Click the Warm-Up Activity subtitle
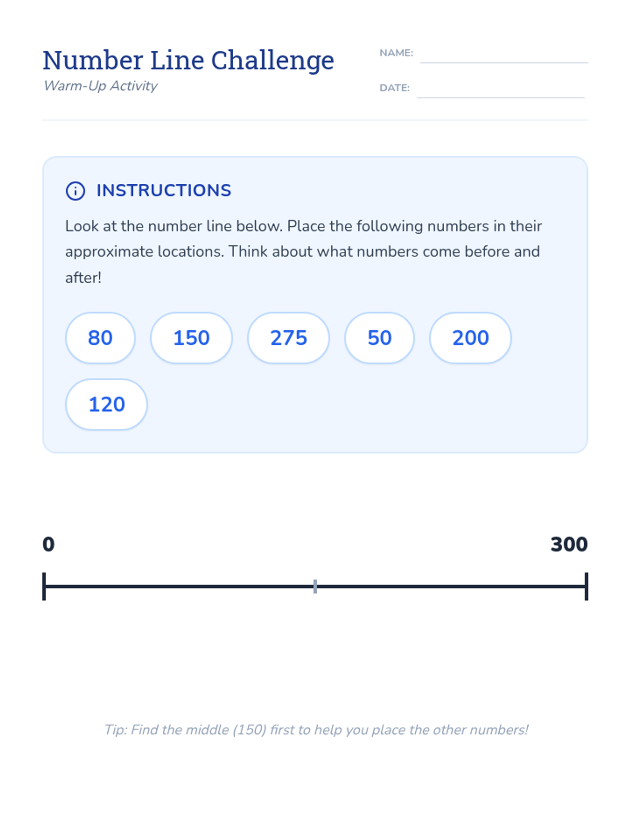 tap(100, 86)
